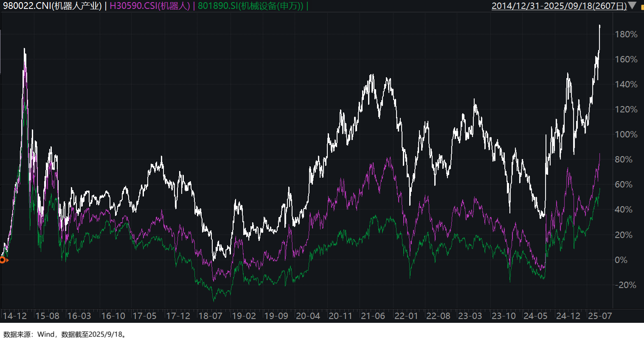644x347 pixels.
Task: Click the 25-07 x-axis date label
Action: [x=600, y=316]
